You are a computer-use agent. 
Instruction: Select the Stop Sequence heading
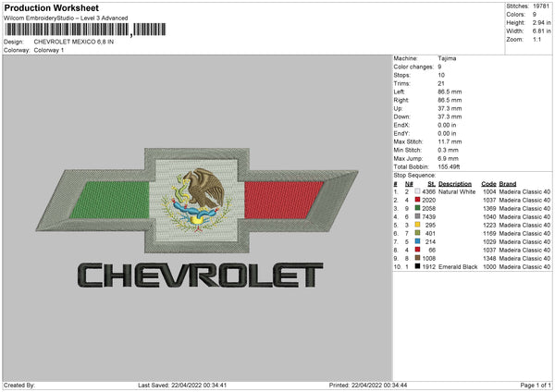[414, 176]
